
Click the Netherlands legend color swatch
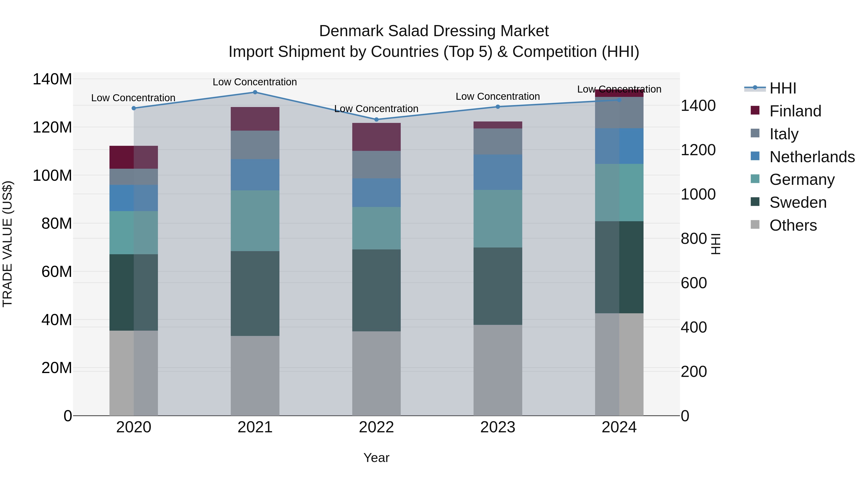tap(755, 156)
